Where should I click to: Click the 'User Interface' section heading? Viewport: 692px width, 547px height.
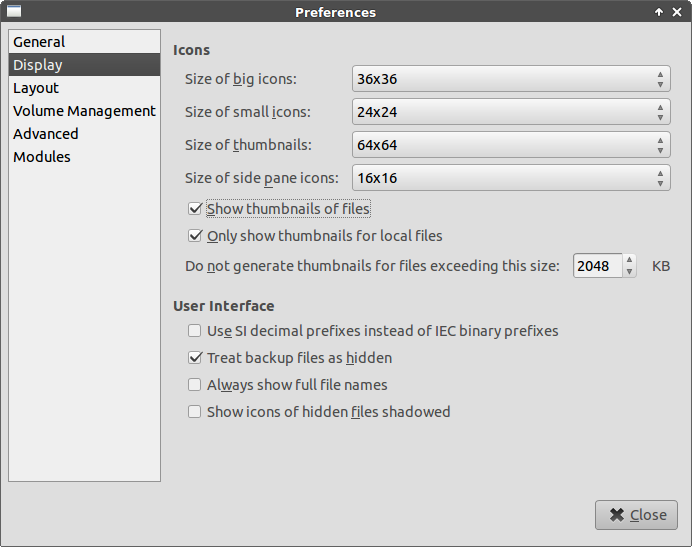pos(224,306)
